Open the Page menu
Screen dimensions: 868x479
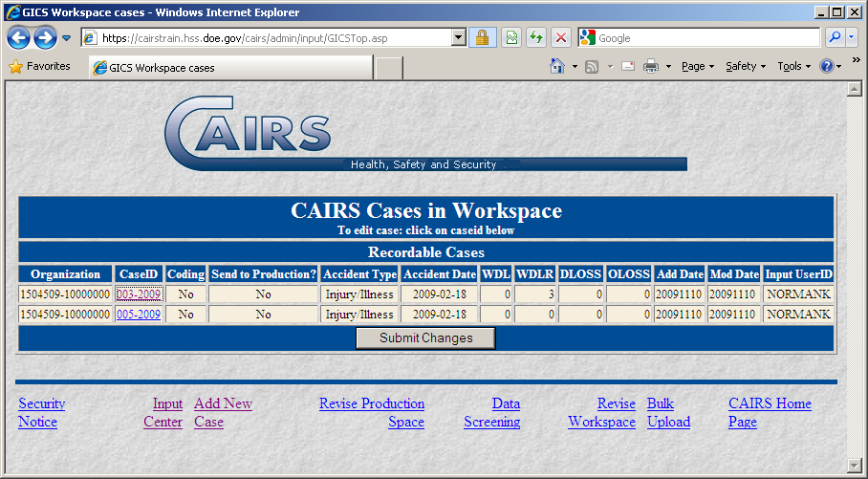(x=698, y=67)
